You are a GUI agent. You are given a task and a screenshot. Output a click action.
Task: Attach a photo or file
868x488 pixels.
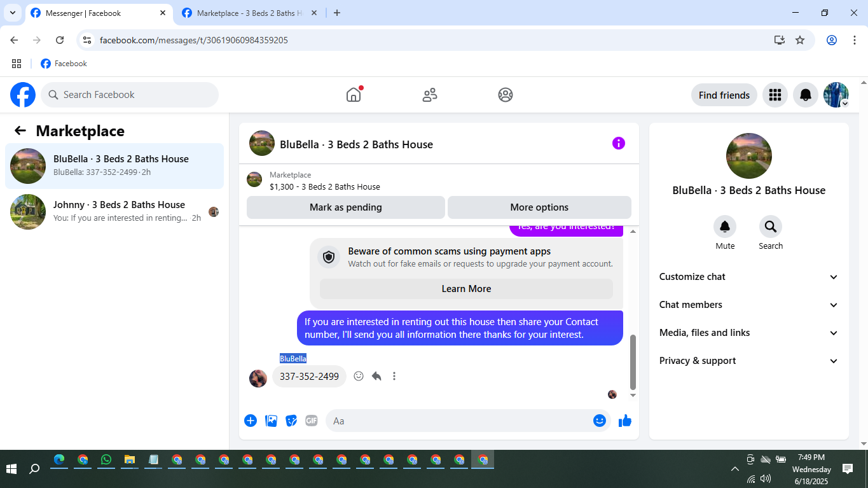271,421
